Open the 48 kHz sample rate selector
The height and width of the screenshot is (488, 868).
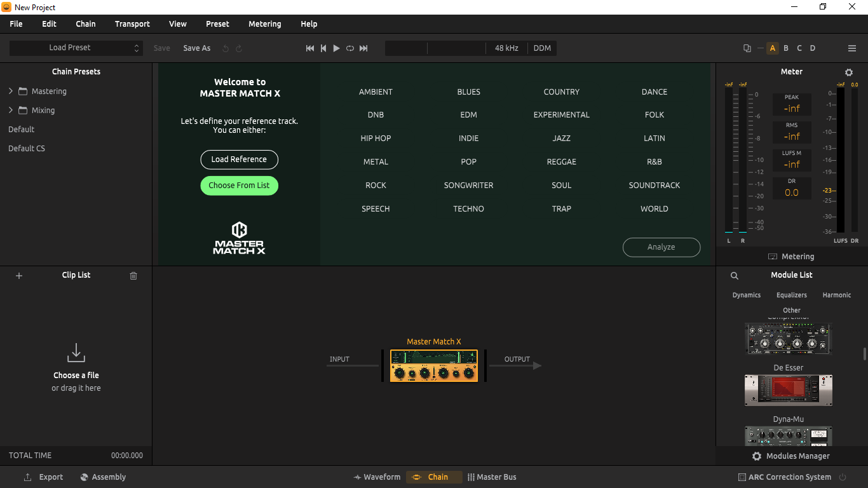click(x=506, y=48)
